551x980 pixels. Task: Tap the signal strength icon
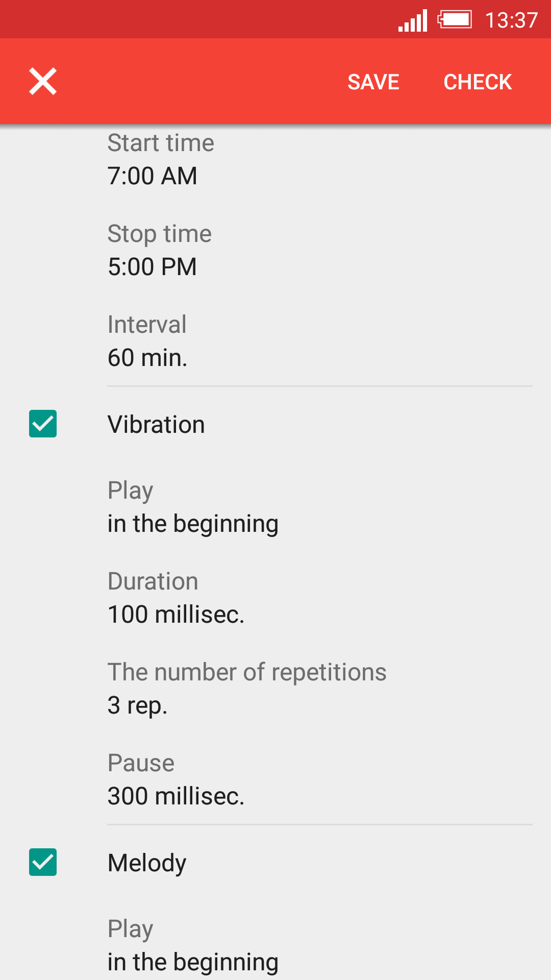413,20
